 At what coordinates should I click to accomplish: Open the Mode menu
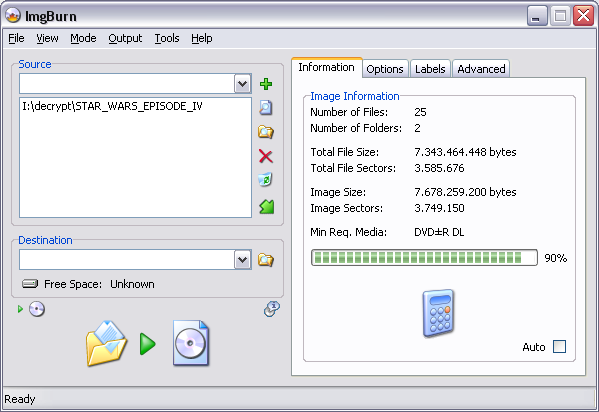point(83,38)
